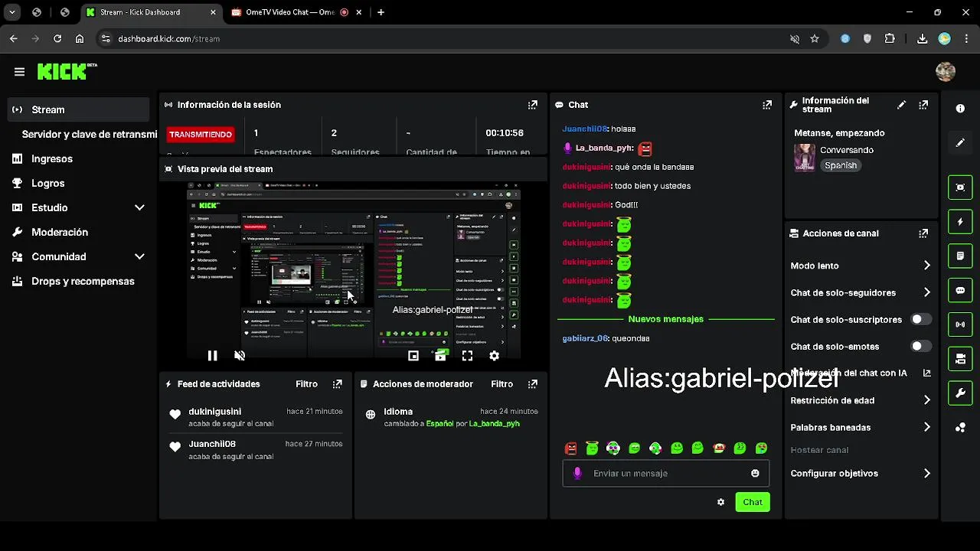This screenshot has height=551, width=980.
Task: Pop out the Feed de actividades panel
Action: (338, 384)
